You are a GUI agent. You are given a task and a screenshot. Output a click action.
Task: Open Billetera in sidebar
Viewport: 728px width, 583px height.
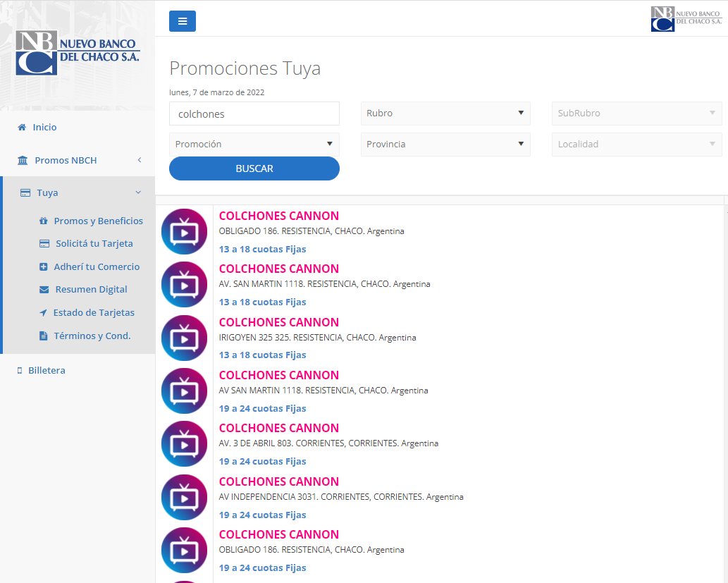point(47,371)
